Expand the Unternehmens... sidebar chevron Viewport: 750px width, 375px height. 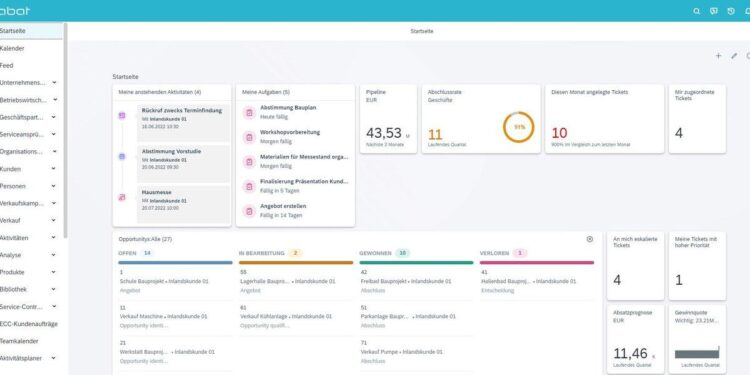click(x=54, y=83)
